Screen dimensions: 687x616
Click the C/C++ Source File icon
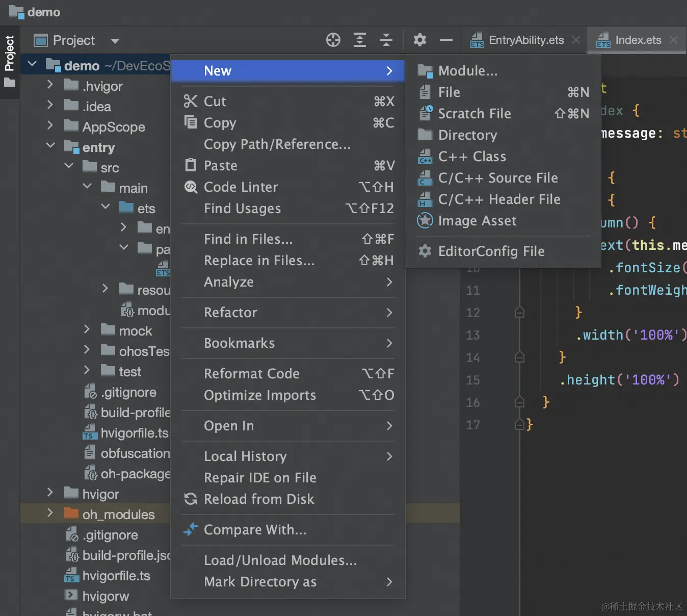425,177
